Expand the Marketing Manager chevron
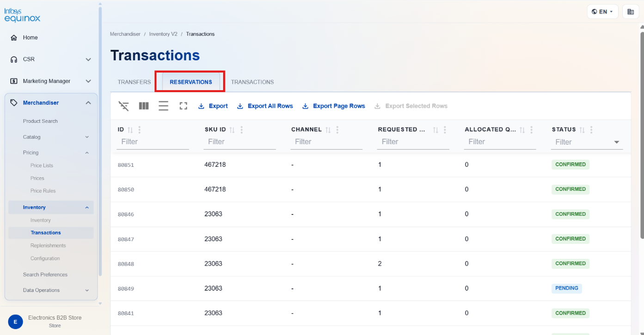 (88, 81)
